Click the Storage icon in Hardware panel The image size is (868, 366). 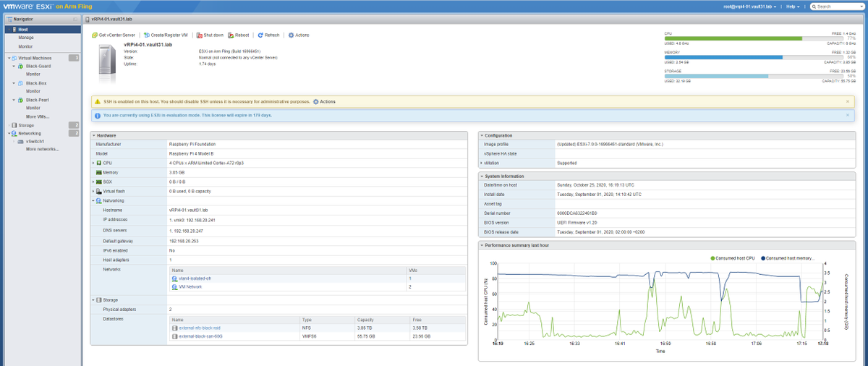point(99,299)
